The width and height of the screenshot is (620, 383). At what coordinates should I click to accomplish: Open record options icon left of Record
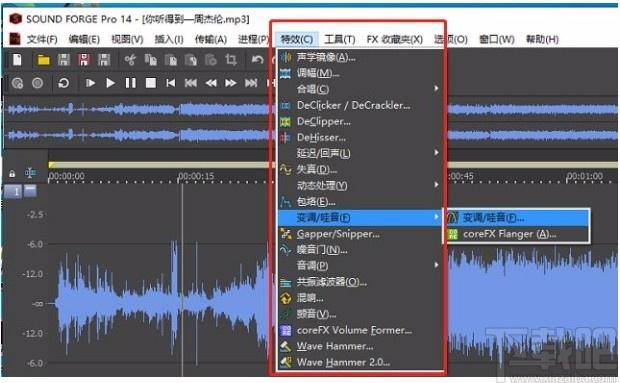point(17,83)
